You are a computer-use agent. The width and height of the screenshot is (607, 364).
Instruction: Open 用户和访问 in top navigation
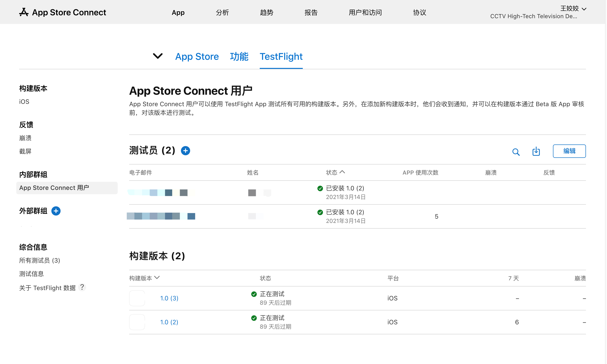[365, 12]
